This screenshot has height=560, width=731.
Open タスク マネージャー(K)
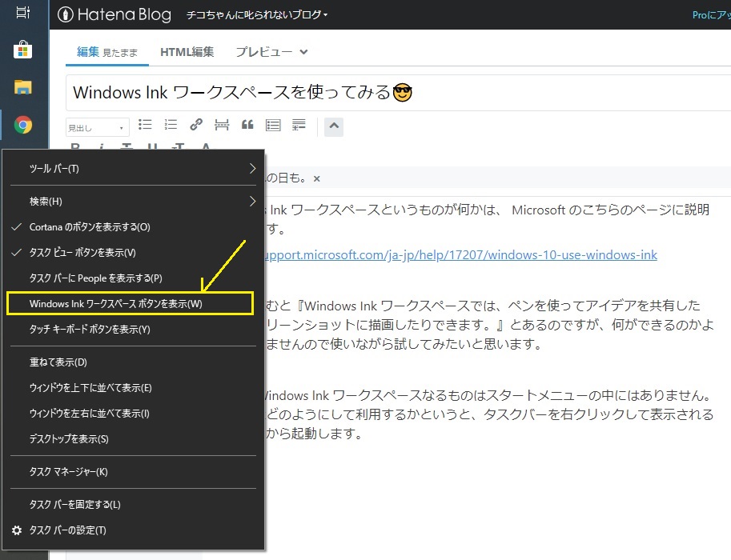click(x=133, y=472)
